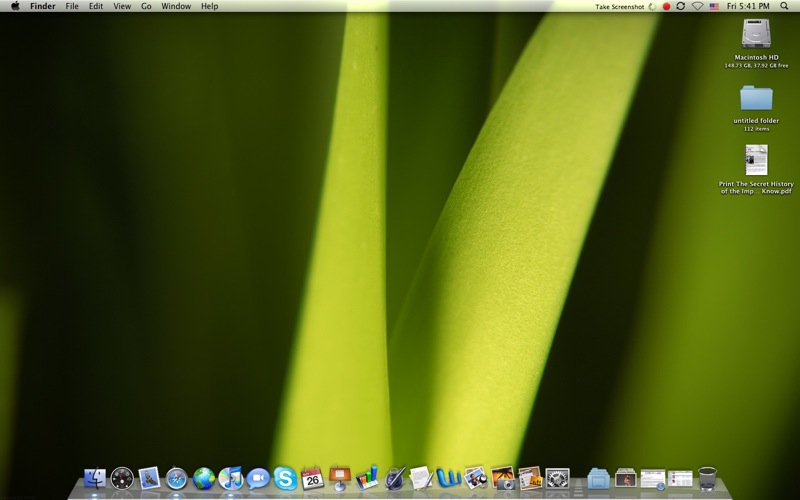Screen dimensions: 800x500
Task: Open the Finder application menu
Action: (43, 6)
